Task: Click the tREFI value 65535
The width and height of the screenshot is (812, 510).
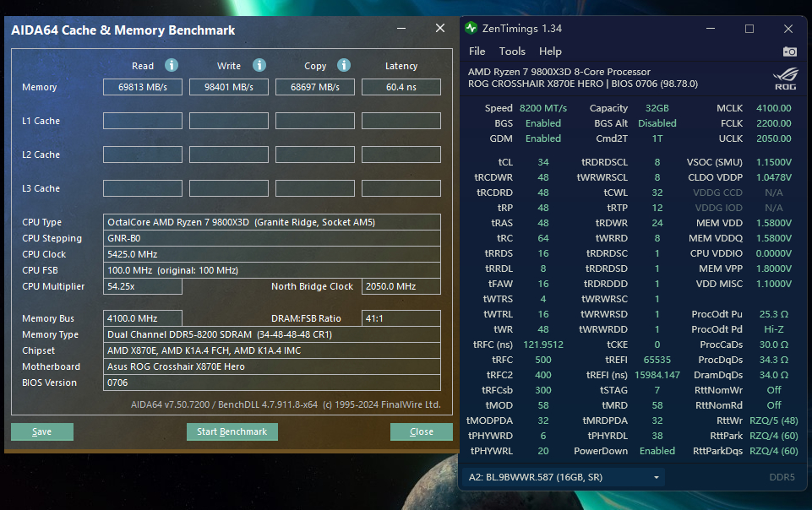Action: [x=657, y=360]
